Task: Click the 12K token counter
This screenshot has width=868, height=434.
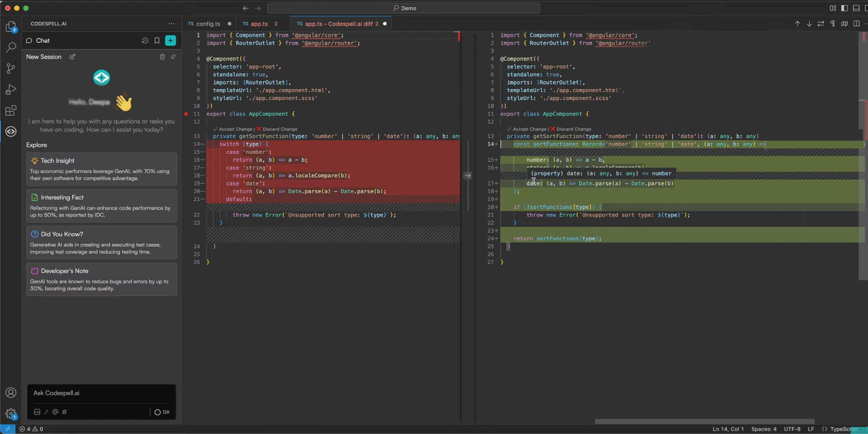Action: [162, 412]
